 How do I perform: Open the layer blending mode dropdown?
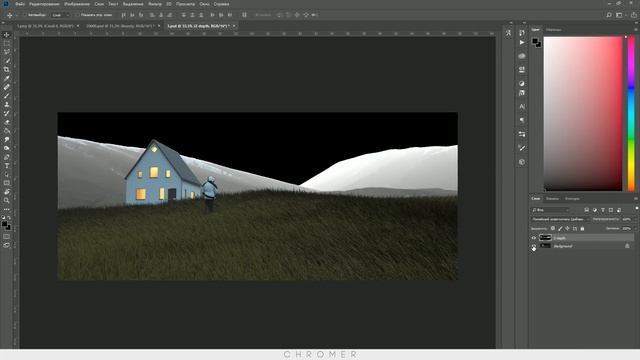tap(560, 219)
